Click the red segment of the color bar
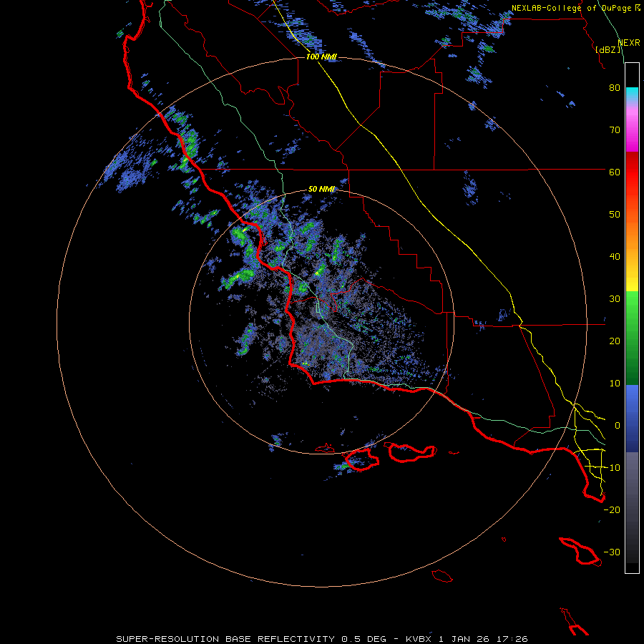The width and height of the screenshot is (644, 644). pos(632,172)
